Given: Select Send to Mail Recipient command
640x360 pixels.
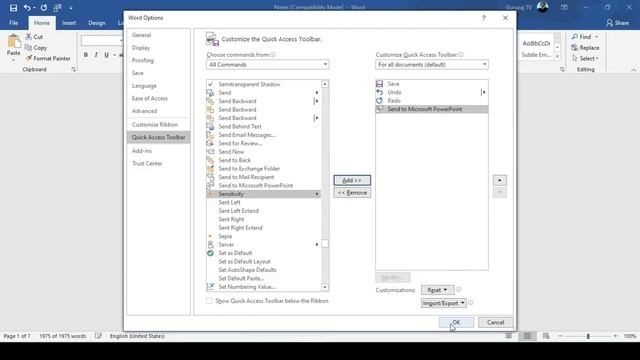Looking at the screenshot, I should point(263,177).
